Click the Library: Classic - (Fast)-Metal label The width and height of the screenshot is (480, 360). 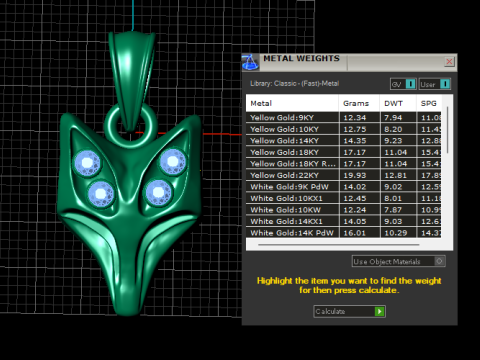pyautogui.click(x=294, y=84)
